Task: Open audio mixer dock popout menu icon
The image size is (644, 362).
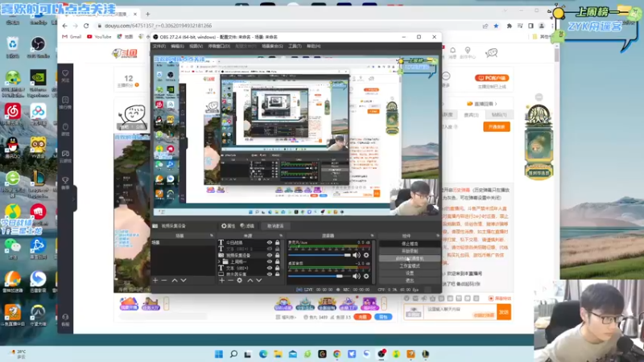Action: coord(372,236)
